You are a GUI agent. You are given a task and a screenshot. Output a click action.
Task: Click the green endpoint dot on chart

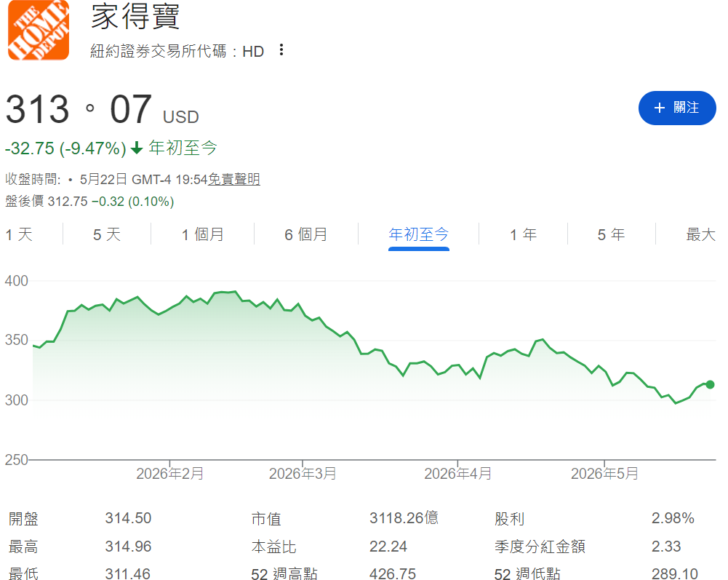coord(710,384)
